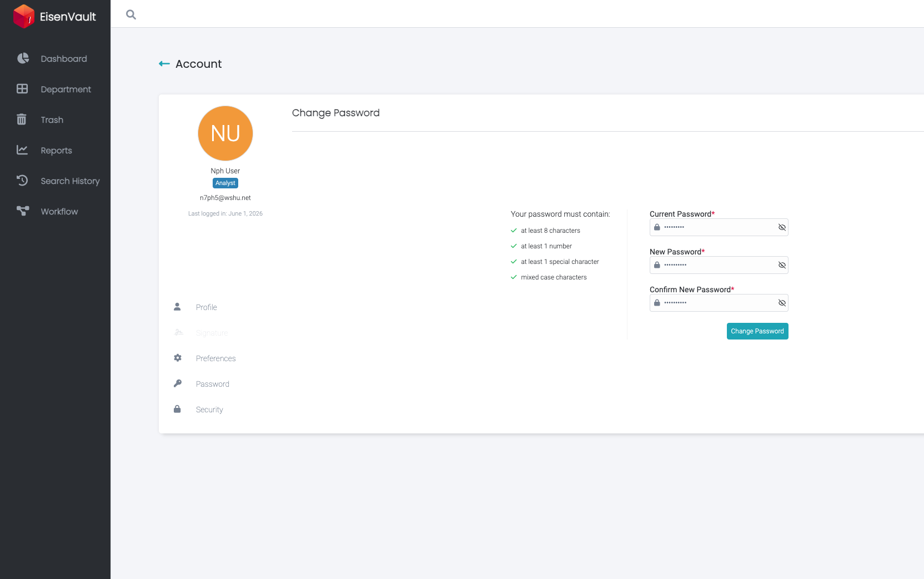This screenshot has height=579, width=924.
Task: Click the Change Password button
Action: click(x=757, y=331)
